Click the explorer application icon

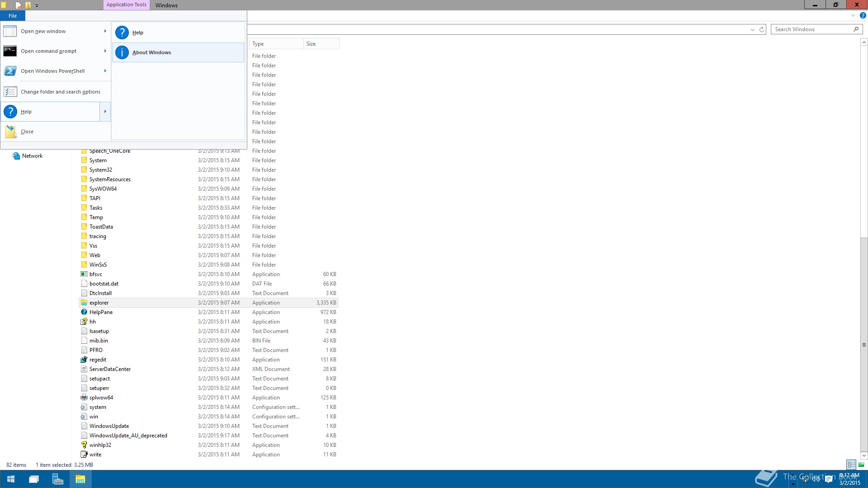pos(84,302)
